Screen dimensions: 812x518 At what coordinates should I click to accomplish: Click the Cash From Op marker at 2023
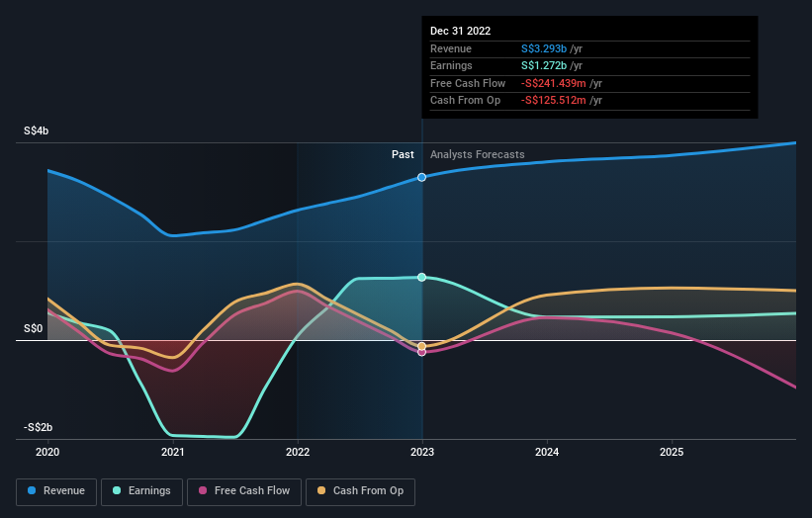click(x=421, y=346)
